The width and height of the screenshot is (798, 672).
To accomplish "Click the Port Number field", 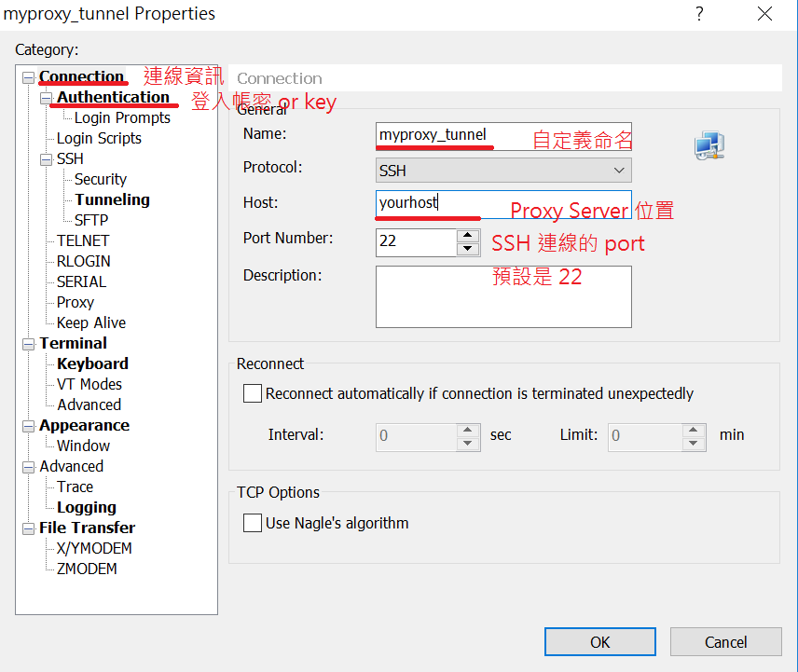I will tap(417, 242).
